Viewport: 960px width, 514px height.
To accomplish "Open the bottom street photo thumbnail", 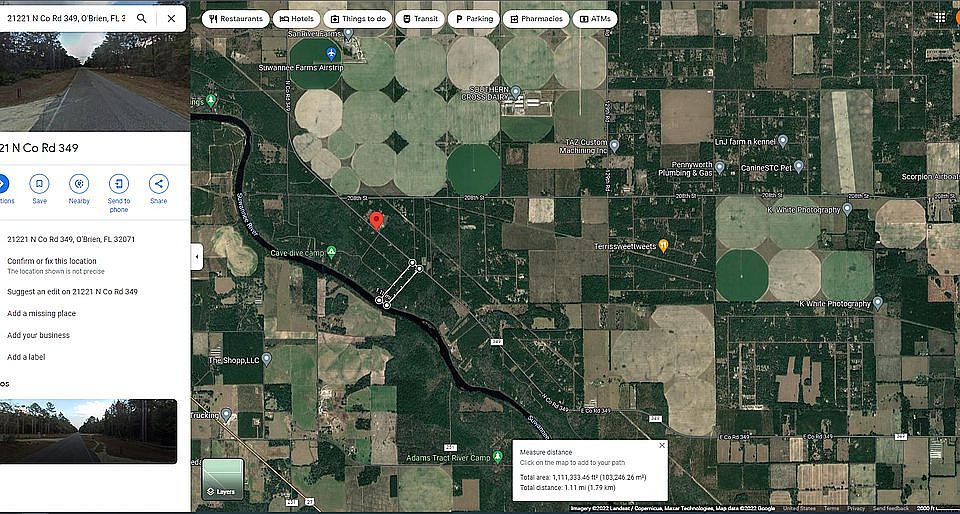I will coord(88,431).
